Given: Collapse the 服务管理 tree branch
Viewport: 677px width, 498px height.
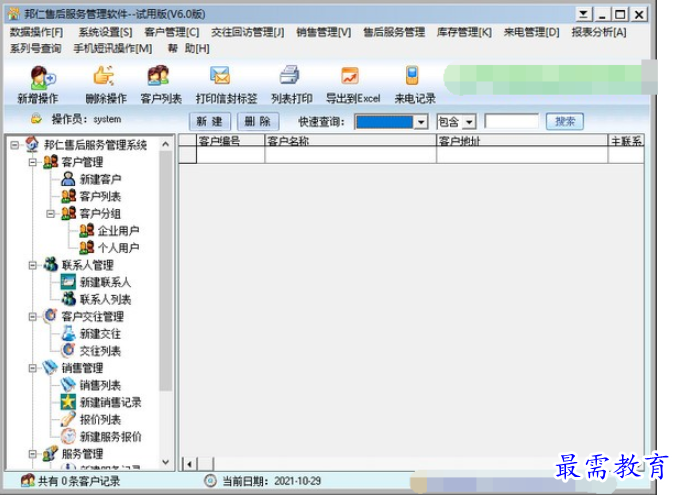Looking at the screenshot, I should pos(32,454).
